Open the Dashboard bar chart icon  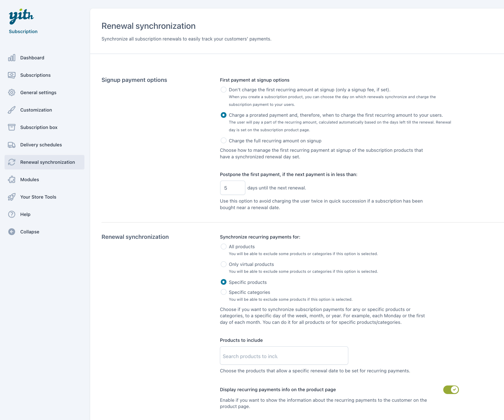click(x=12, y=58)
